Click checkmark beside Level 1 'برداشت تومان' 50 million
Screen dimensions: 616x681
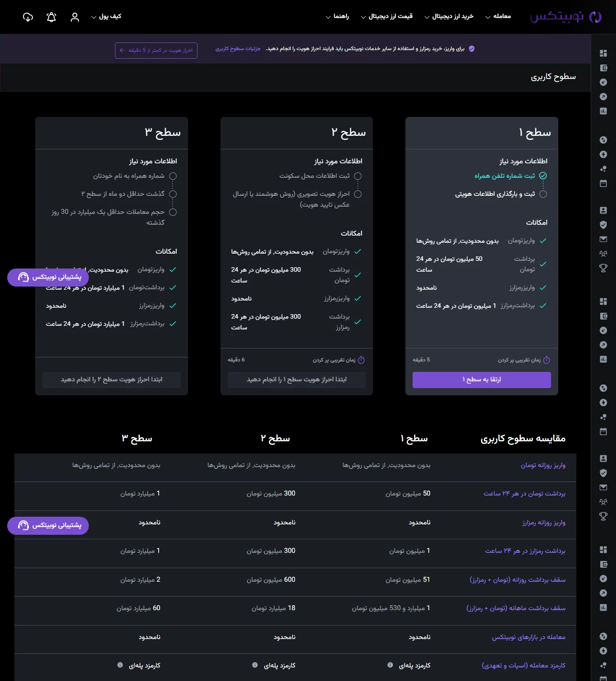543,264
